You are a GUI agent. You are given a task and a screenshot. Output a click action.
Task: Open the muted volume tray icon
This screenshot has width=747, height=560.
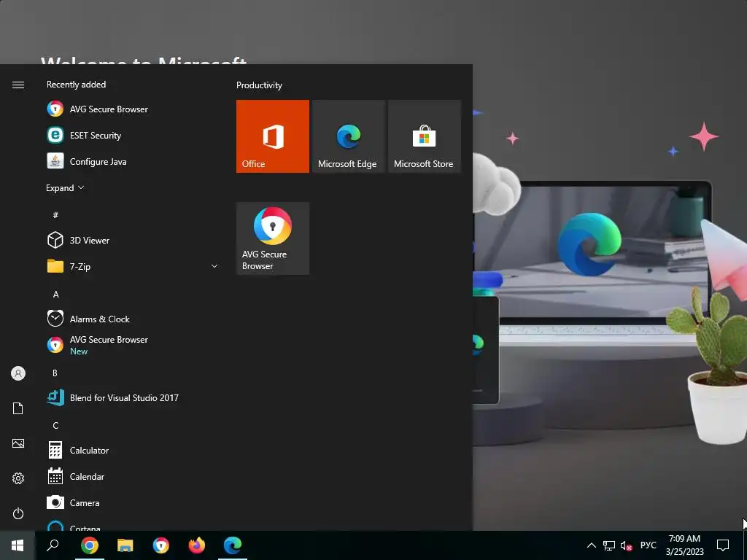point(627,545)
